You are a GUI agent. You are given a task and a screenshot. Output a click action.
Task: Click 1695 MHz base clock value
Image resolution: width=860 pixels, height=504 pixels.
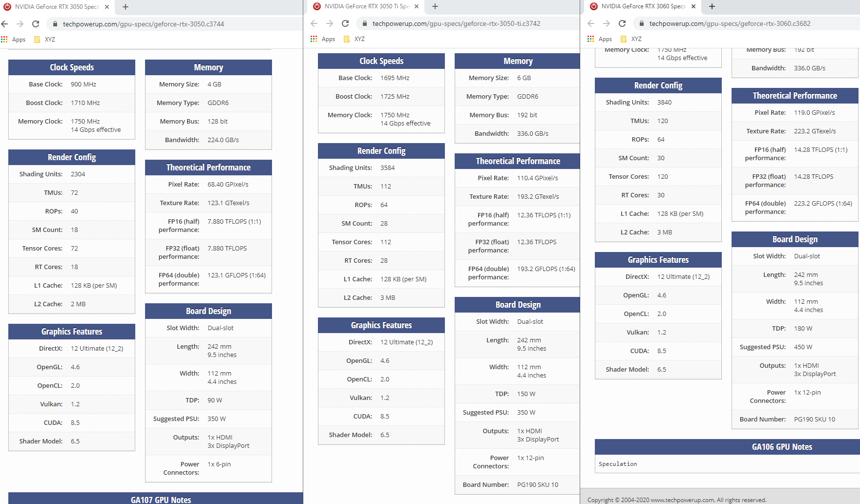click(395, 78)
